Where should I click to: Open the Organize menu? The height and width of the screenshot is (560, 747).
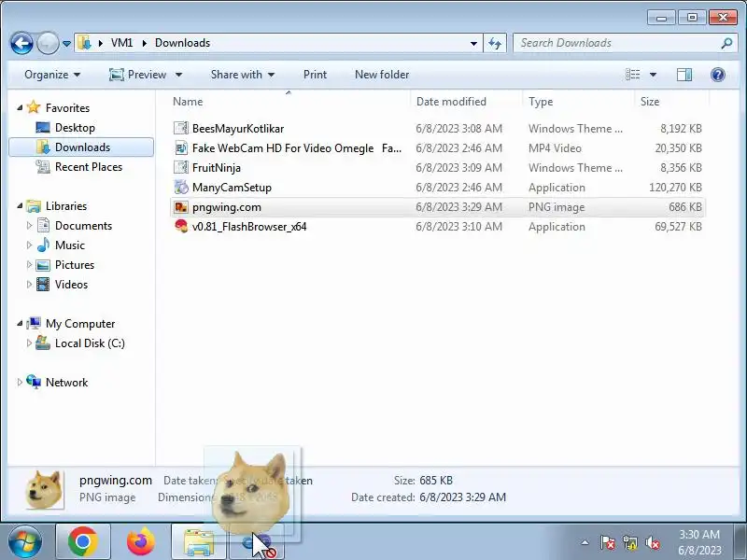52,75
